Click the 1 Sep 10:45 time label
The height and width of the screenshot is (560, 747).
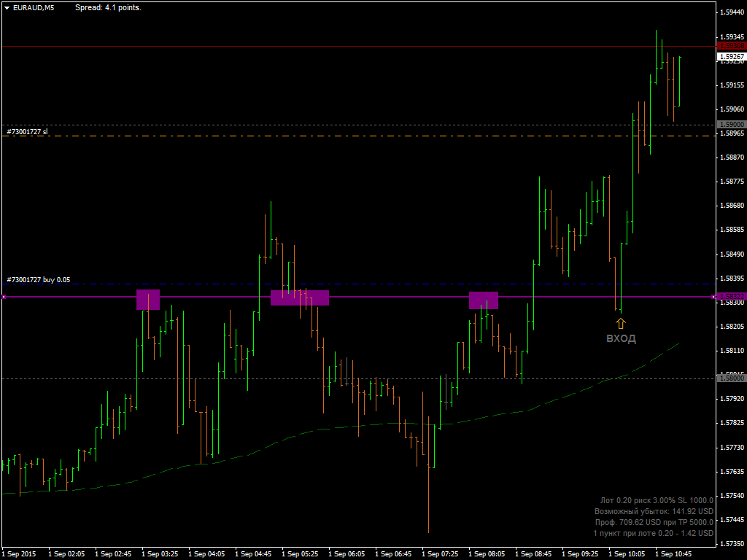pos(673,554)
